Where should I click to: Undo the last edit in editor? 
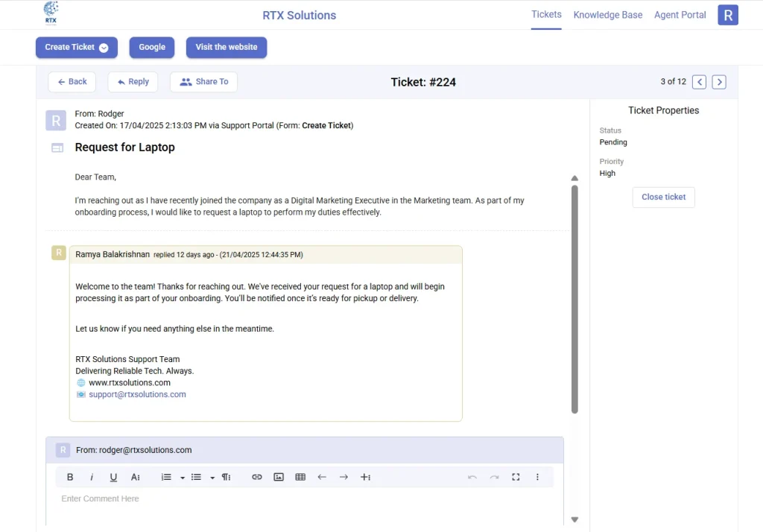click(x=472, y=477)
